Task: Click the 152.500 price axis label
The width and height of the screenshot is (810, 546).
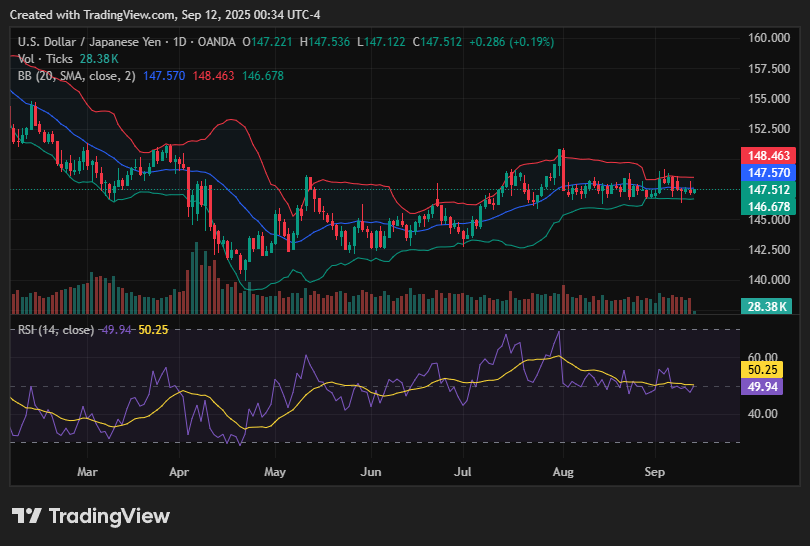Action: pyautogui.click(x=769, y=129)
